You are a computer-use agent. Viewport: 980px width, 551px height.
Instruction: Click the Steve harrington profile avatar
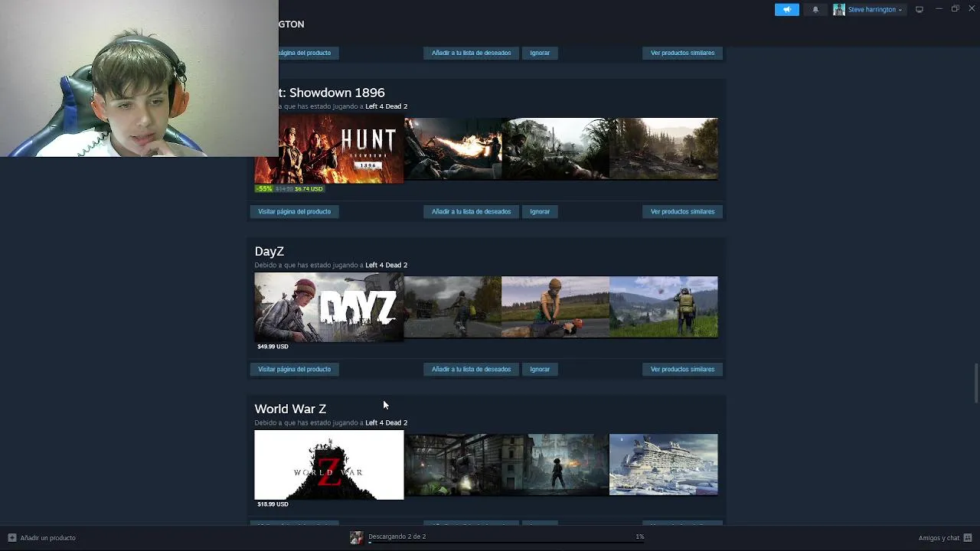[839, 9]
